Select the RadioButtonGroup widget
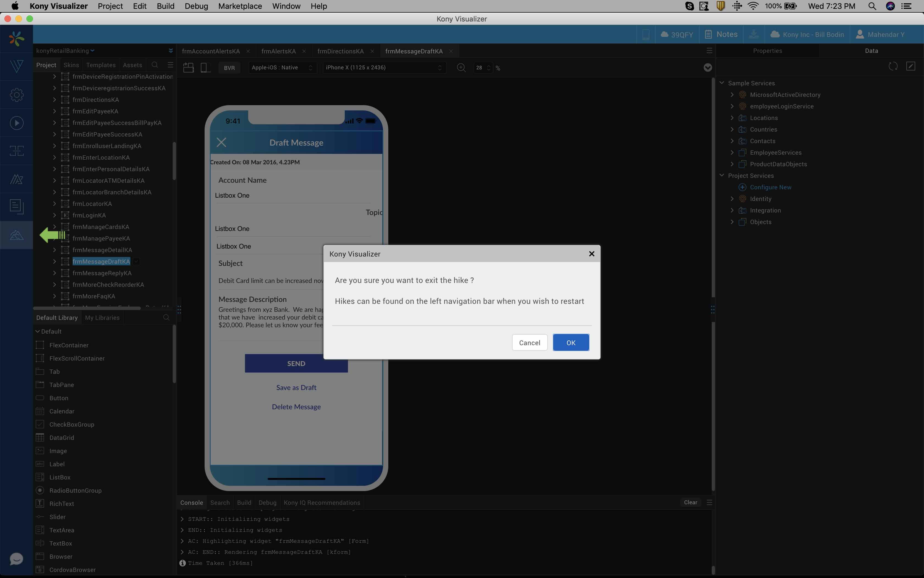Viewport: 924px width, 578px height. [x=75, y=490]
